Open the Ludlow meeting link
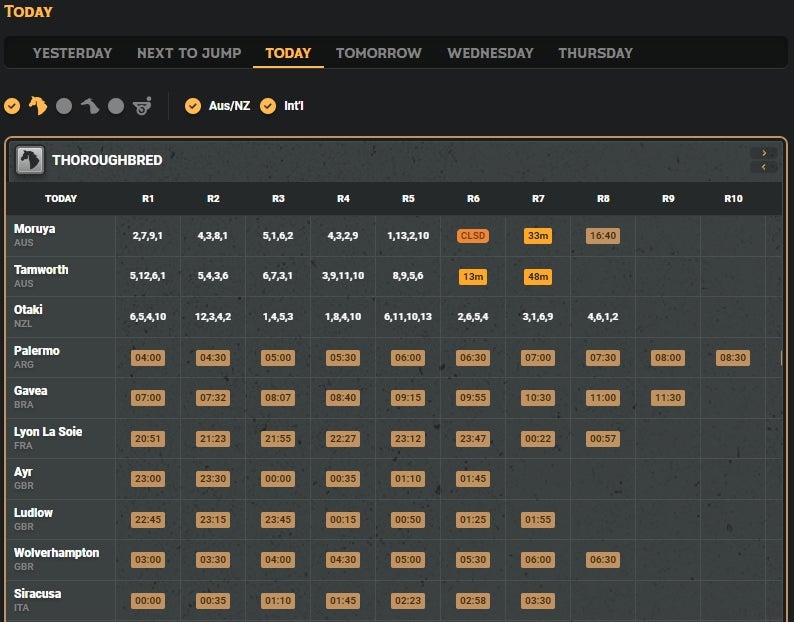Viewport: 794px width, 622px height. click(x=33, y=513)
